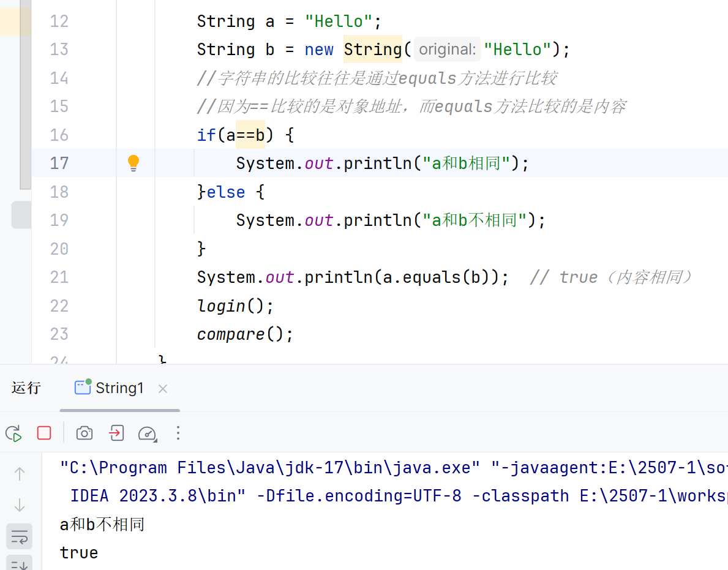The height and width of the screenshot is (570, 728).
Task: Click line number 17 in gutter
Action: point(59,163)
